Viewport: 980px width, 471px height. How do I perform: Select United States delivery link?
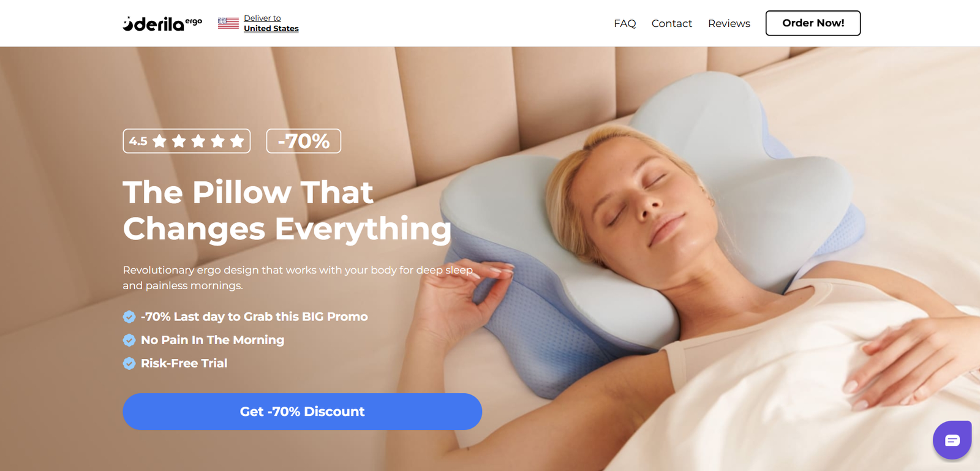tap(271, 28)
